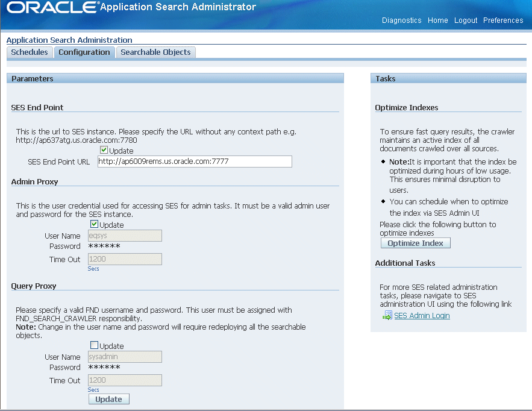Click the SES Admin Login arrow icon
The width and height of the screenshot is (532, 411).
point(387,316)
